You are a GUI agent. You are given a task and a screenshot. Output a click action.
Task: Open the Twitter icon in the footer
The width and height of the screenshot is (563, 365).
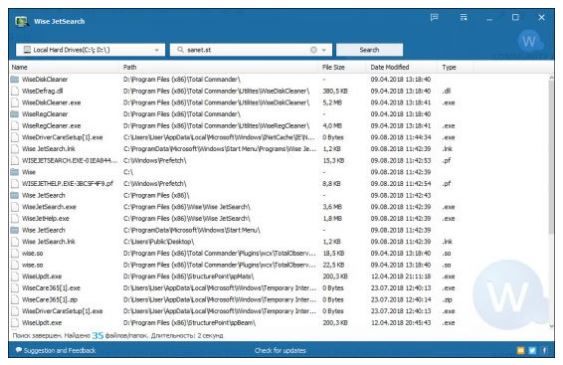tap(532, 351)
